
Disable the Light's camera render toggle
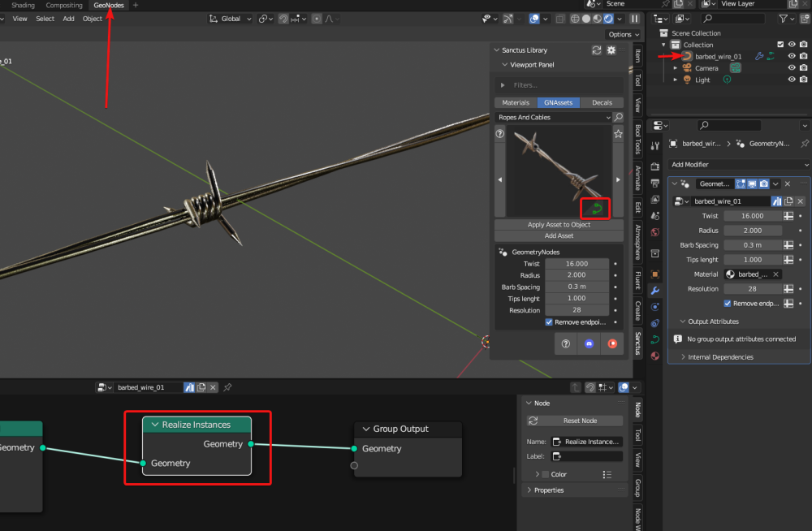(803, 79)
